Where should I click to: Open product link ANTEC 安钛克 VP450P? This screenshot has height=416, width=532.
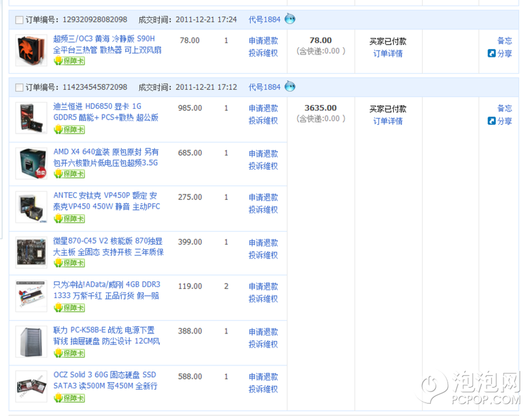[x=106, y=201]
